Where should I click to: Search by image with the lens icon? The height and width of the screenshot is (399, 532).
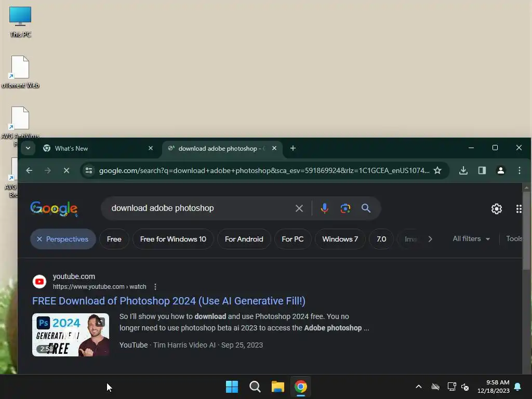pos(345,208)
